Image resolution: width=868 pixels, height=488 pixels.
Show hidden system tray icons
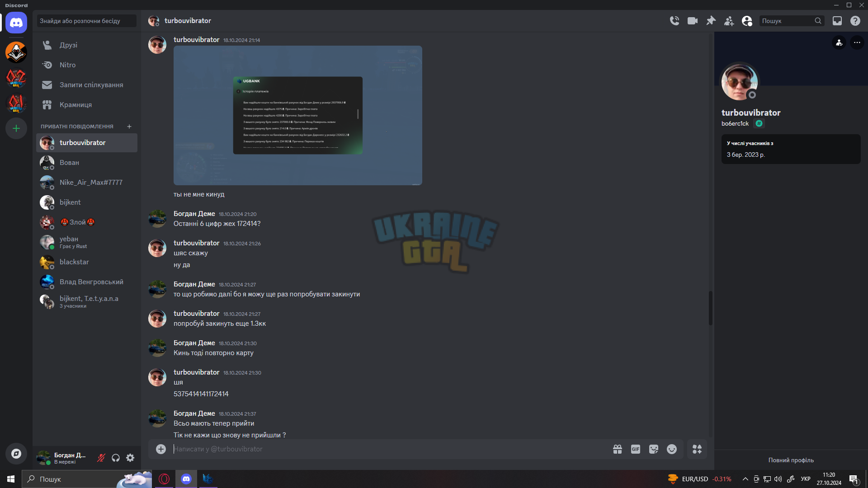coord(745,479)
